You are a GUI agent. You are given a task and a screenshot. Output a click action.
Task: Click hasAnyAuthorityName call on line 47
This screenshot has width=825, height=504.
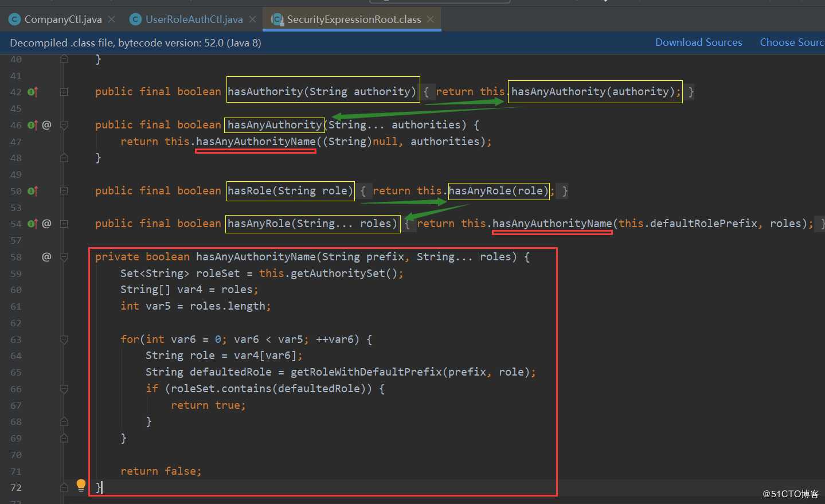coord(256,142)
